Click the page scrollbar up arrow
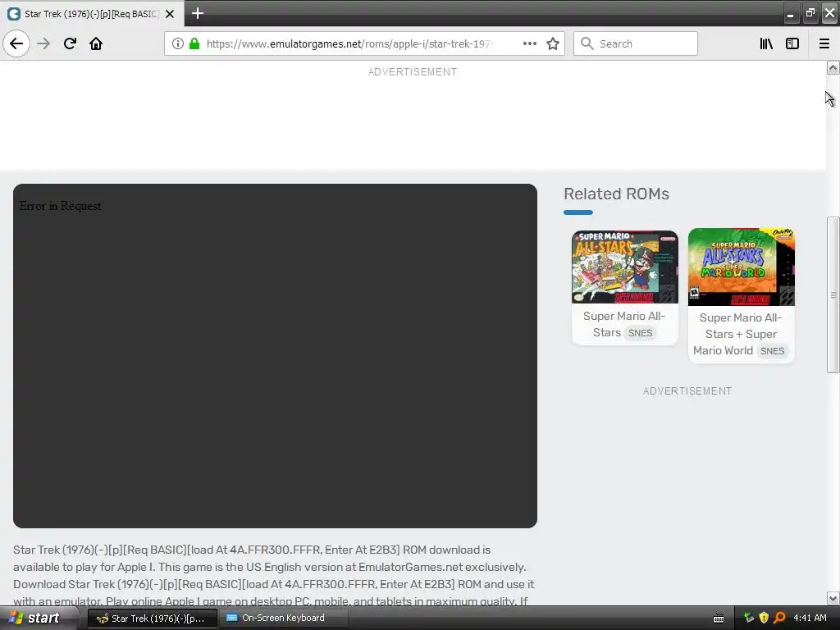The height and width of the screenshot is (630, 840). (x=833, y=68)
